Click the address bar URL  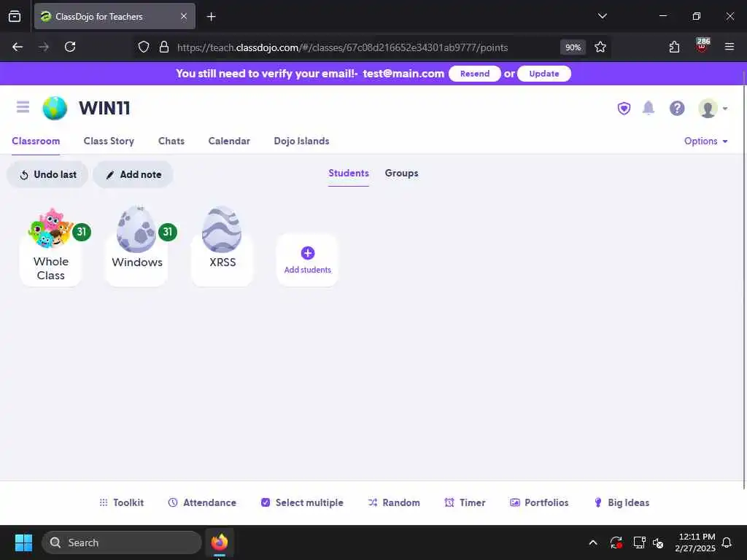click(342, 47)
